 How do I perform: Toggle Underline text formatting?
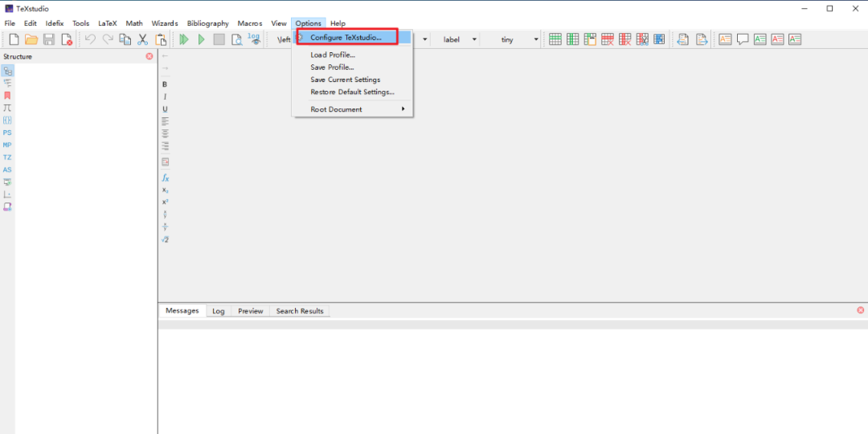(x=165, y=109)
